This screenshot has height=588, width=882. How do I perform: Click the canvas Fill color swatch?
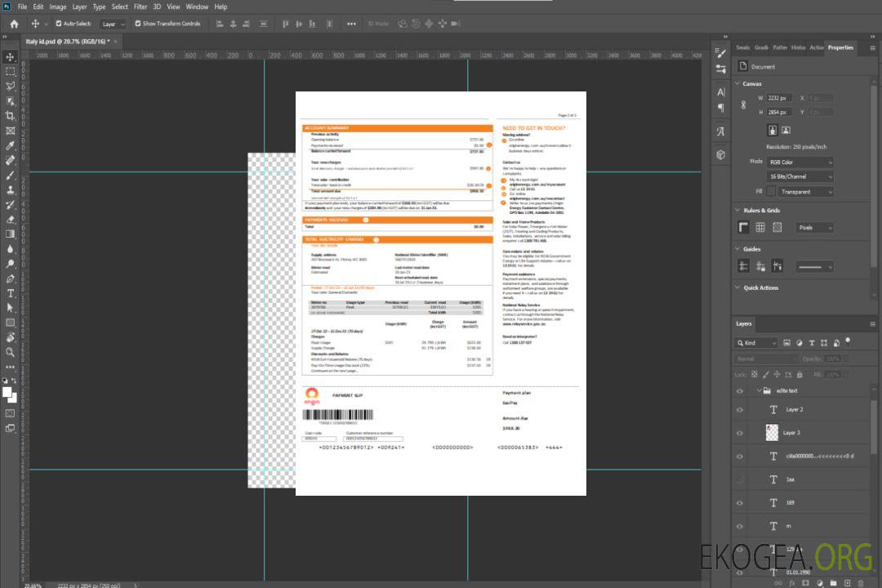pyautogui.click(x=770, y=191)
